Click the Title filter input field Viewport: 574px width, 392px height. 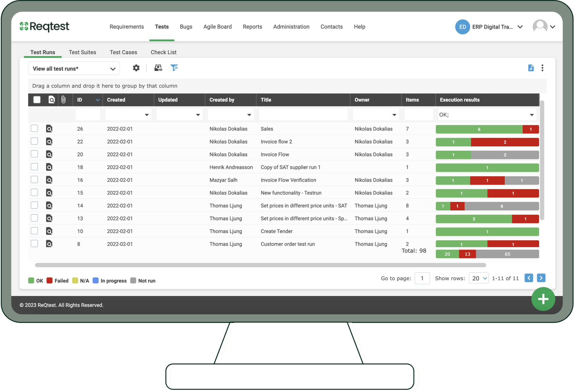(303, 115)
